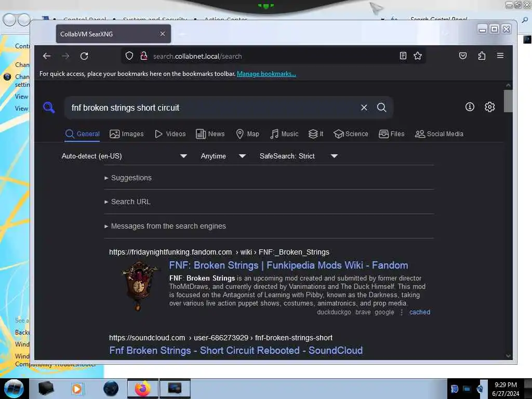
Task: Open the Pocket save icon
Action: pos(463,56)
